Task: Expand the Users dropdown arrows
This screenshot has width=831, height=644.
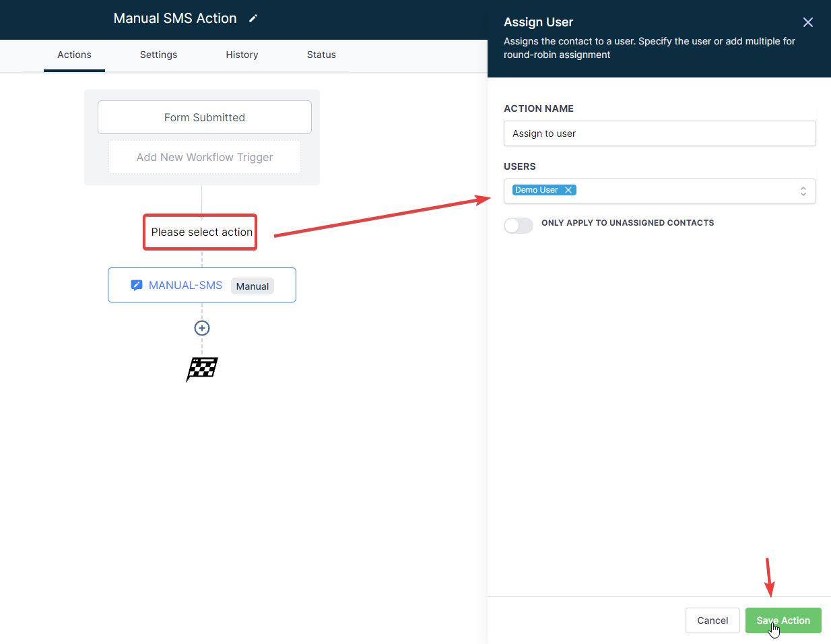Action: pyautogui.click(x=803, y=191)
